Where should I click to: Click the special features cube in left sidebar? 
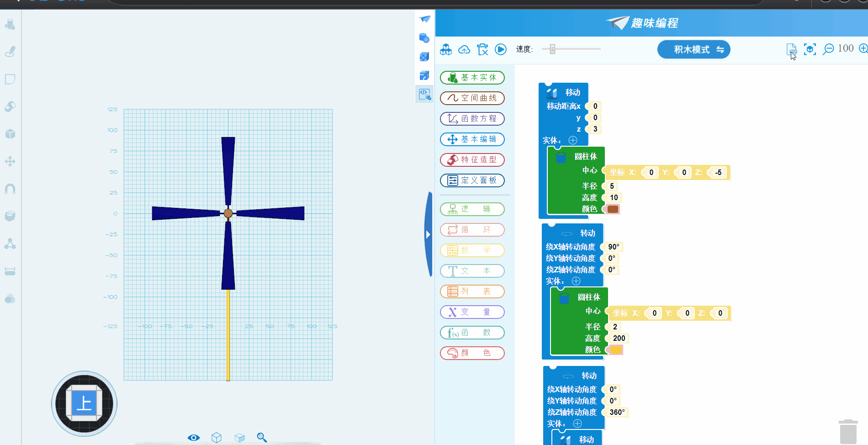(10, 134)
